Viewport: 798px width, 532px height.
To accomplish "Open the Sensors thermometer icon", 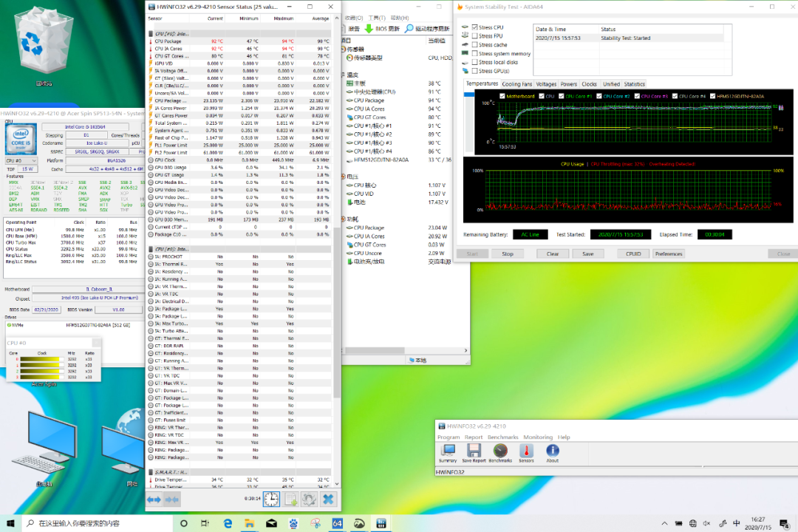I will point(527,451).
